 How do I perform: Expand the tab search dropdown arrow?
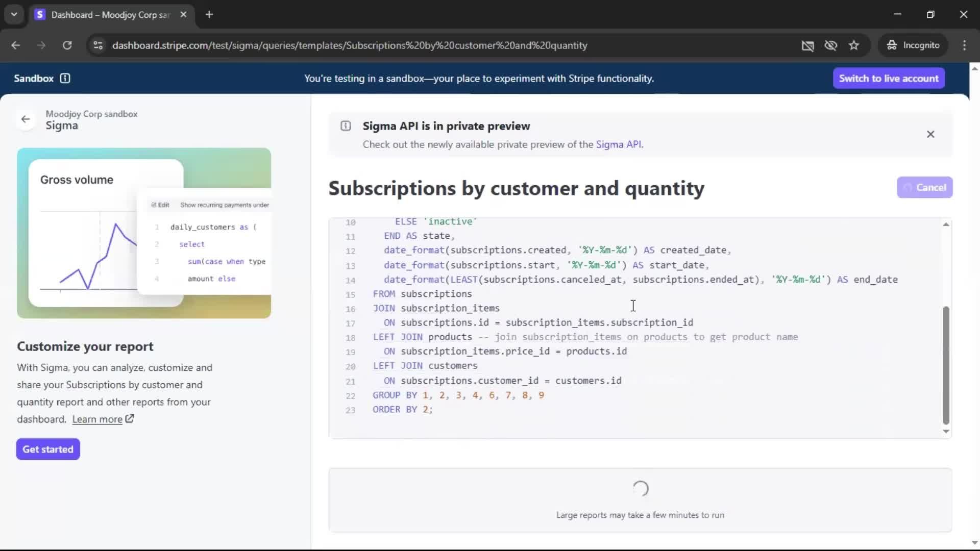pyautogui.click(x=14, y=14)
